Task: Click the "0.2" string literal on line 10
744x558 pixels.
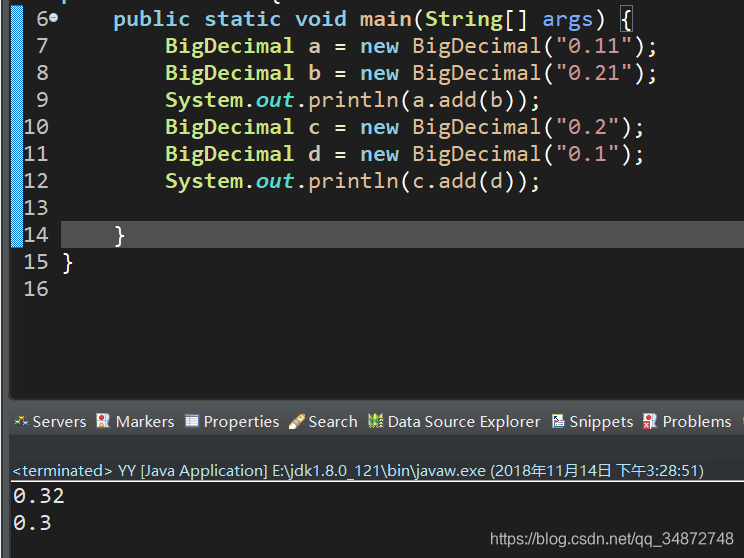Action: point(587,127)
